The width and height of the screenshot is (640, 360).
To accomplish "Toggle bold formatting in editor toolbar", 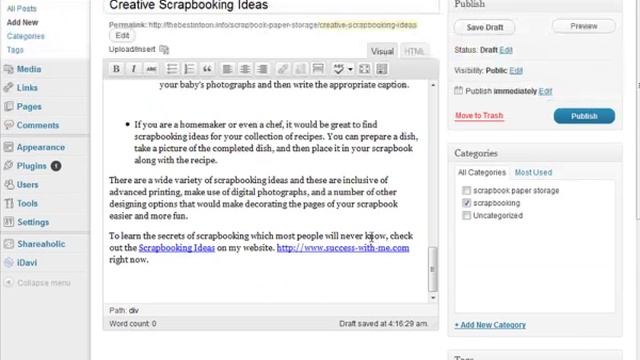I will [116, 69].
